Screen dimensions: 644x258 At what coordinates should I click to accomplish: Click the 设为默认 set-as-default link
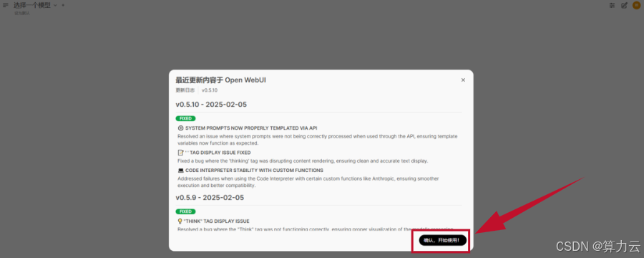coord(22,13)
